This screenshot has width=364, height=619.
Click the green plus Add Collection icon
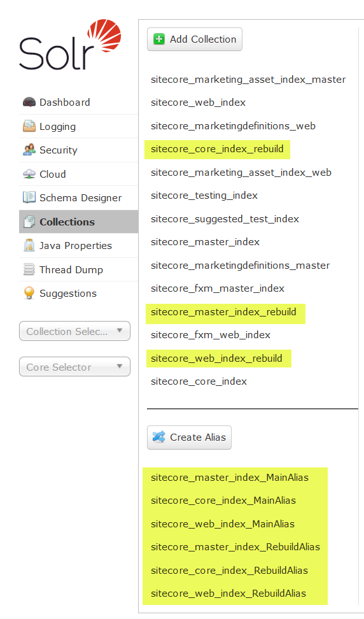click(x=159, y=39)
